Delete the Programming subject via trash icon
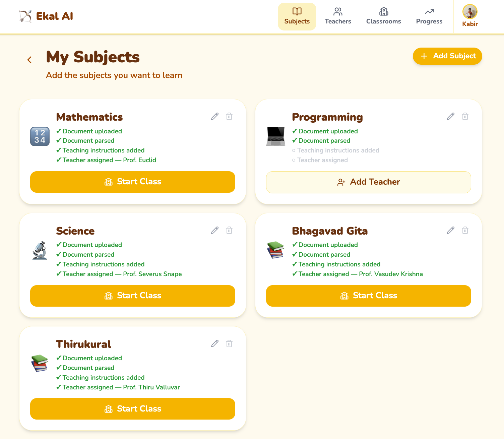Screen dimensions: 504x439 (x=465, y=116)
